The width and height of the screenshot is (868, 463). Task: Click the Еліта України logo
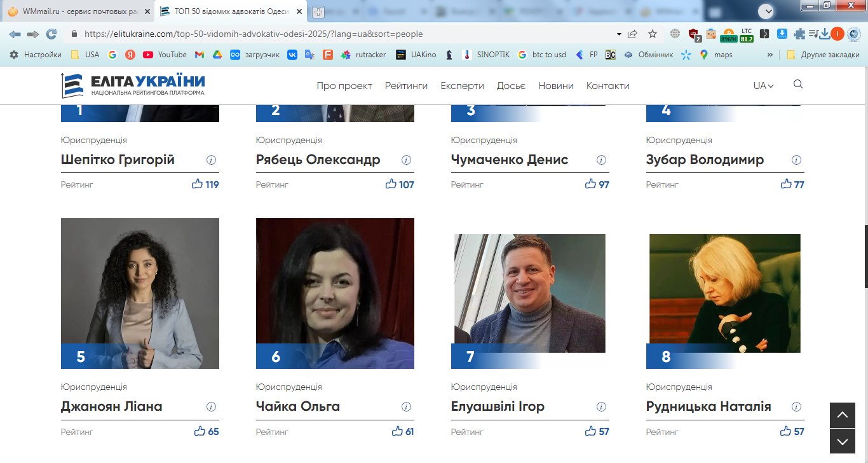point(133,85)
